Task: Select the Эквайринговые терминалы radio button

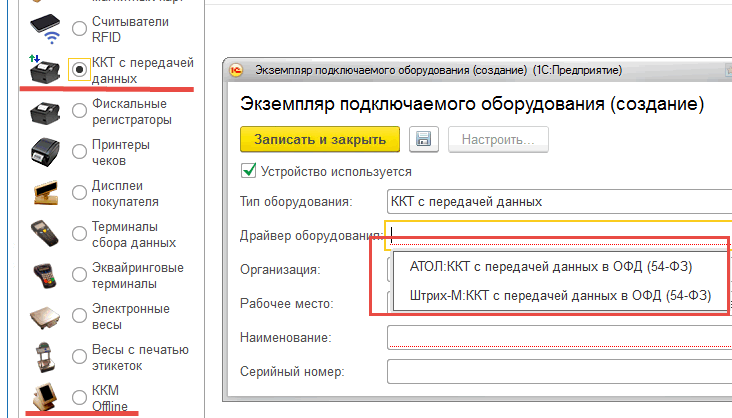Action: (x=79, y=275)
